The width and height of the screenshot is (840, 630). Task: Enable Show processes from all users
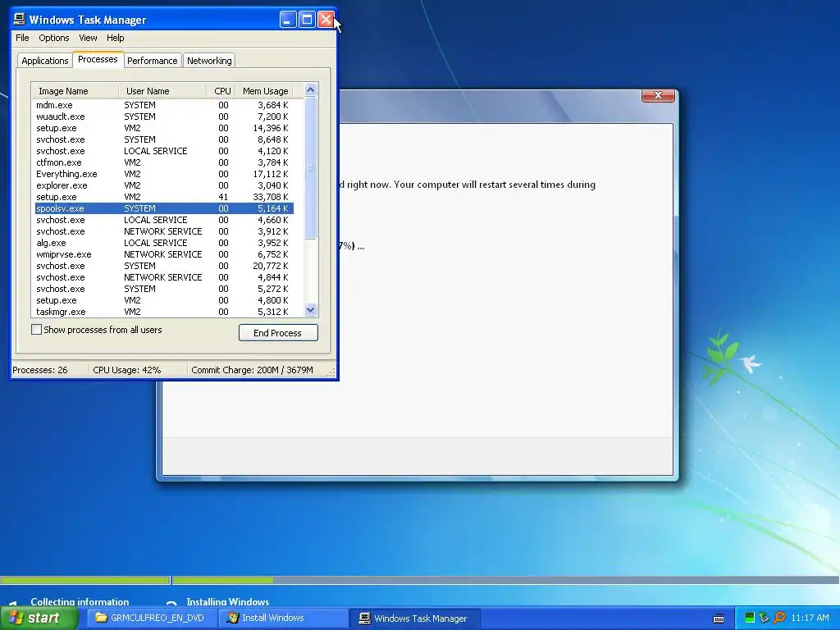36,330
